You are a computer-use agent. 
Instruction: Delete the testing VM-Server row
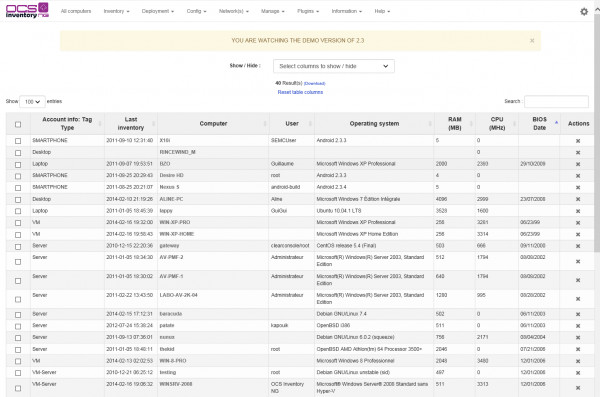coord(578,373)
